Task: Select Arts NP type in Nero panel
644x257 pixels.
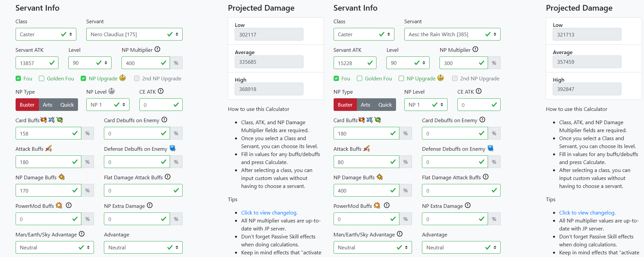Action: tap(47, 105)
